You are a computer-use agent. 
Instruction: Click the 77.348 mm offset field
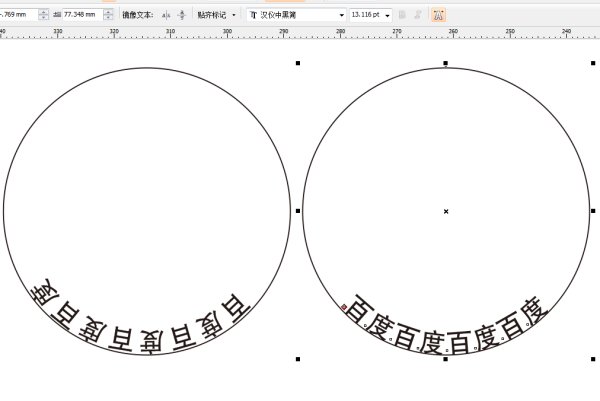(82, 15)
